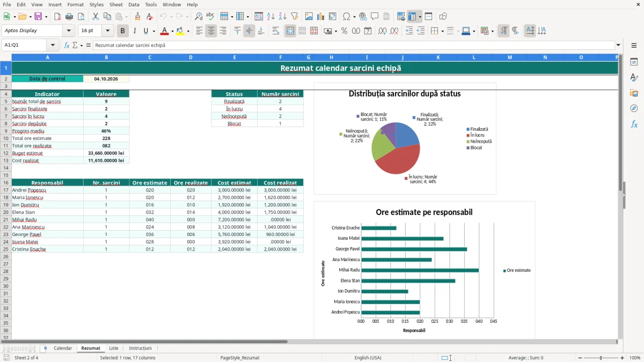
Task: Switch to the Calendar sheet tab
Action: tap(63, 349)
